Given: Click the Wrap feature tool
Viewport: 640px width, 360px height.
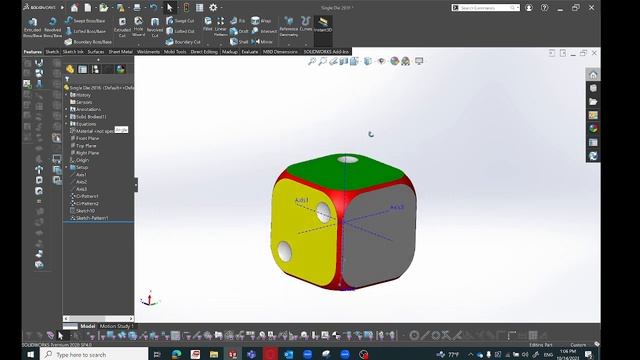Looking at the screenshot, I should pos(261,20).
